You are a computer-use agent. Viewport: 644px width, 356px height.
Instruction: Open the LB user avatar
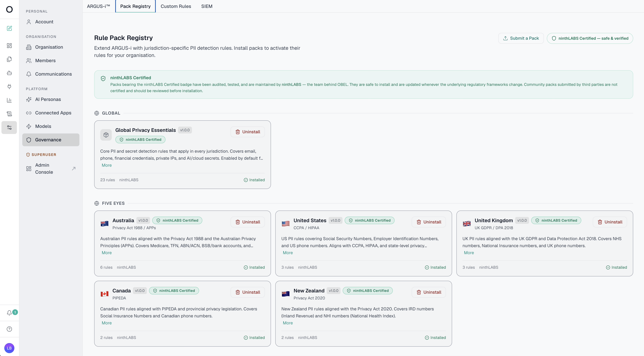point(9,348)
